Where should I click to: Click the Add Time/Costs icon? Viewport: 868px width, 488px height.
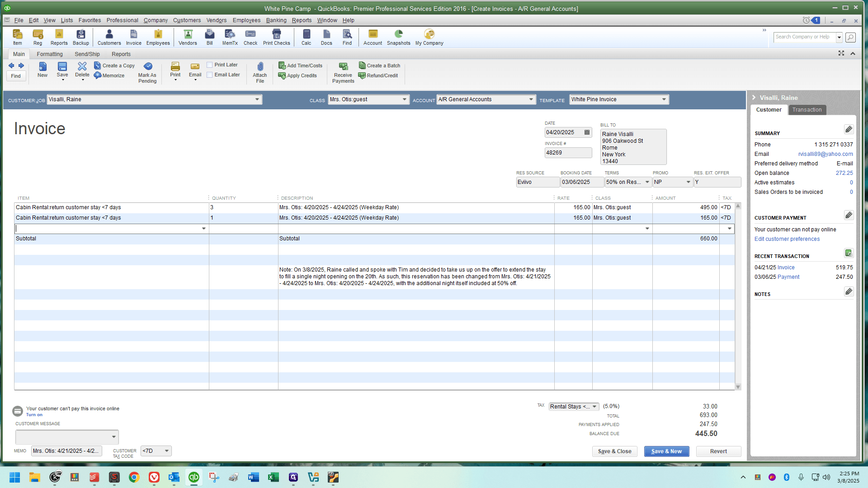point(301,66)
